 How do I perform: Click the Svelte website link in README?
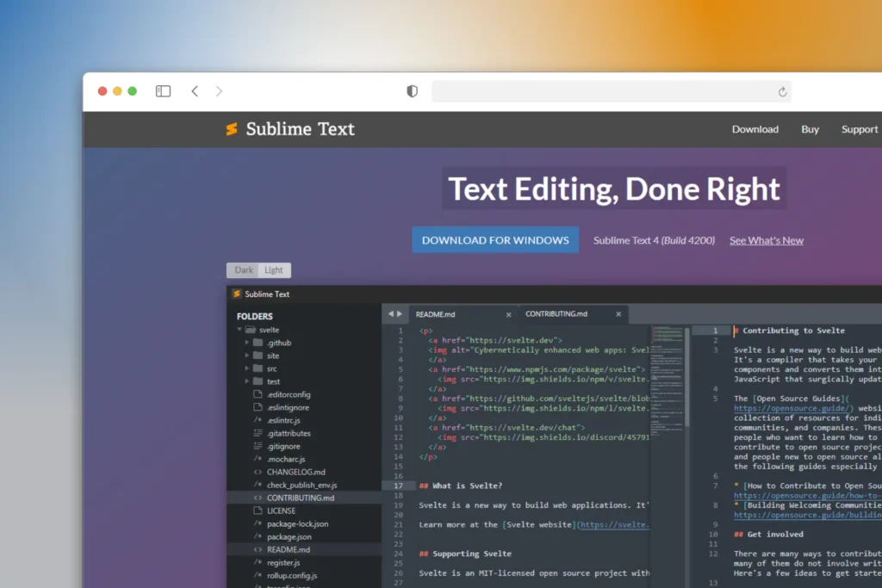pyautogui.click(x=615, y=524)
